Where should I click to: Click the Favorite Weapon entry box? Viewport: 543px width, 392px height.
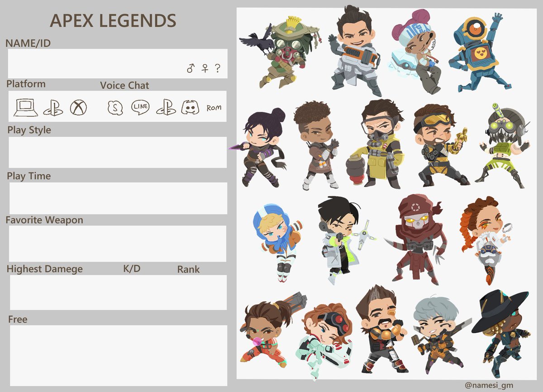click(x=117, y=244)
